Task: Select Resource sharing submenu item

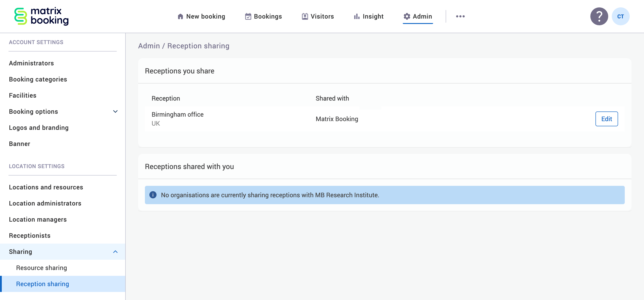Action: click(42, 268)
